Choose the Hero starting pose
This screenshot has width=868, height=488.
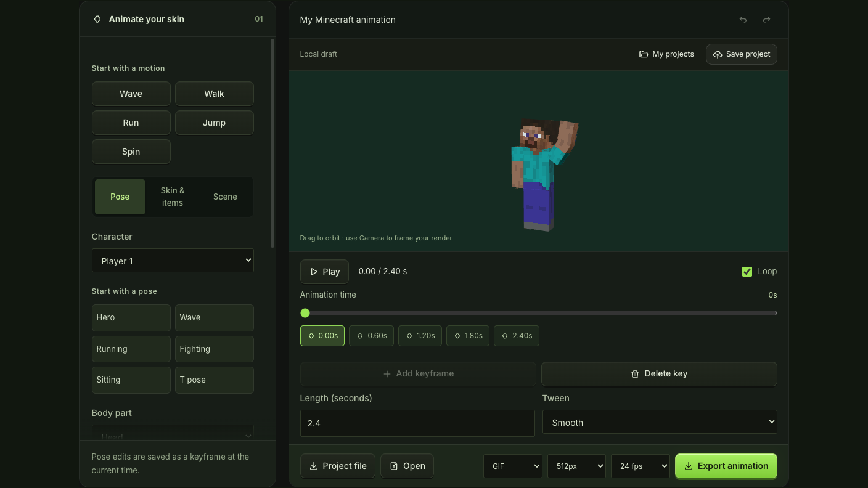pyautogui.click(x=131, y=318)
